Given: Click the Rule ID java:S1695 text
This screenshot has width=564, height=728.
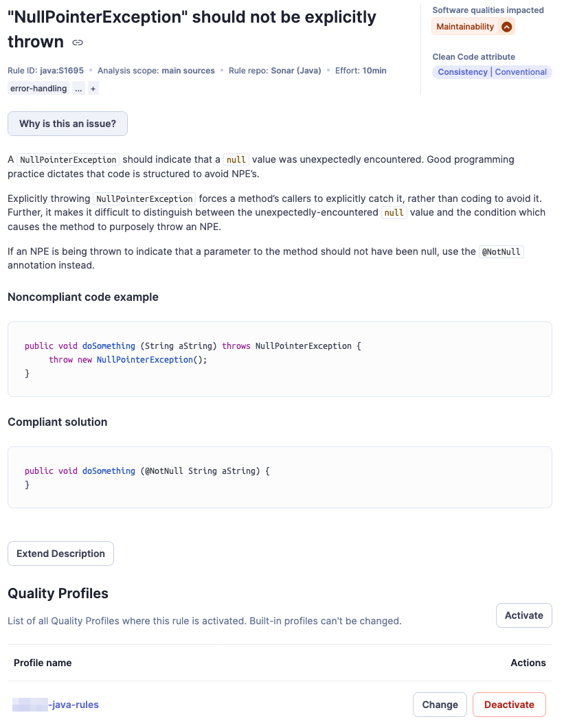Looking at the screenshot, I should click(x=45, y=71).
